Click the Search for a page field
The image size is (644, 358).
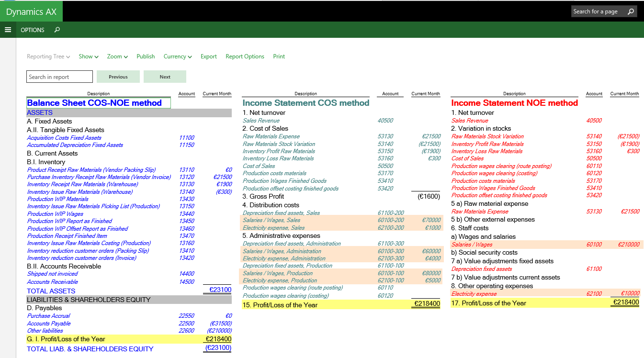coord(599,11)
